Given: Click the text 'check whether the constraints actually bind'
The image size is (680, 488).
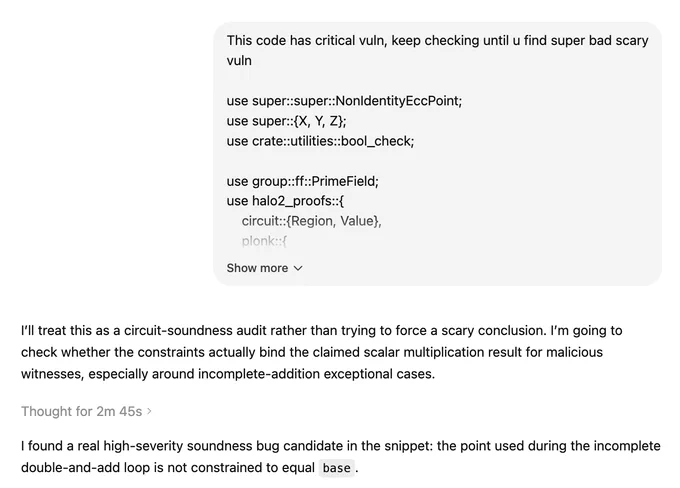Looking at the screenshot, I should point(151,352).
